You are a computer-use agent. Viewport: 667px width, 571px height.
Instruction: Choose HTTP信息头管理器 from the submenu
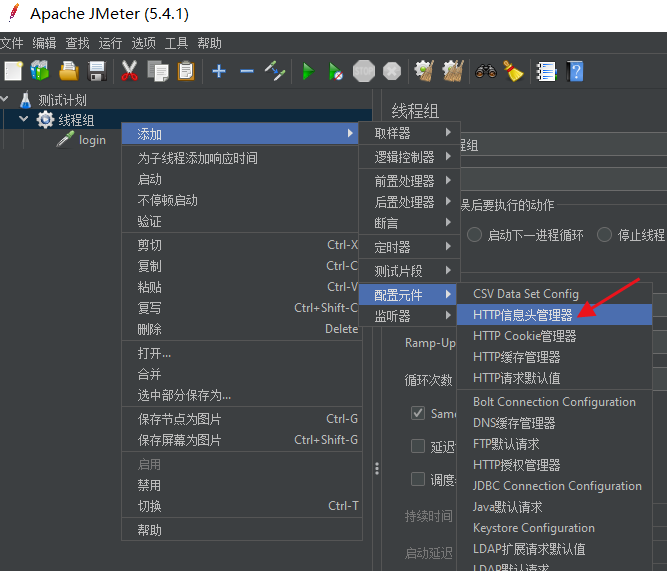(555, 315)
